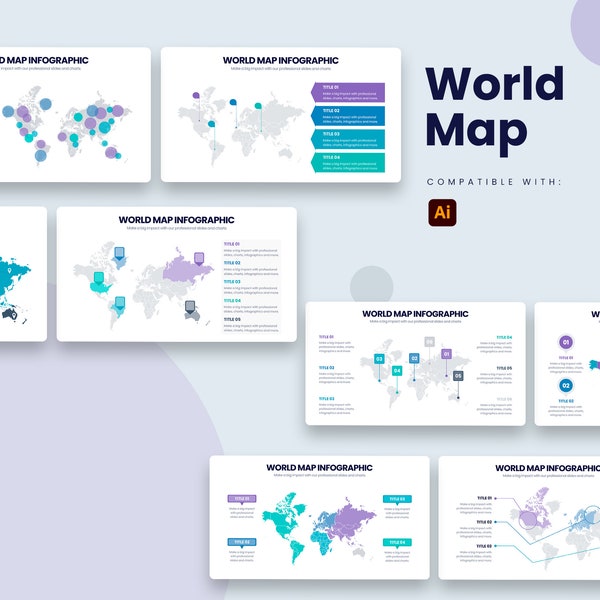
Task: Click purple circle highlight over Canada callout
Action: click(x=528, y=520)
